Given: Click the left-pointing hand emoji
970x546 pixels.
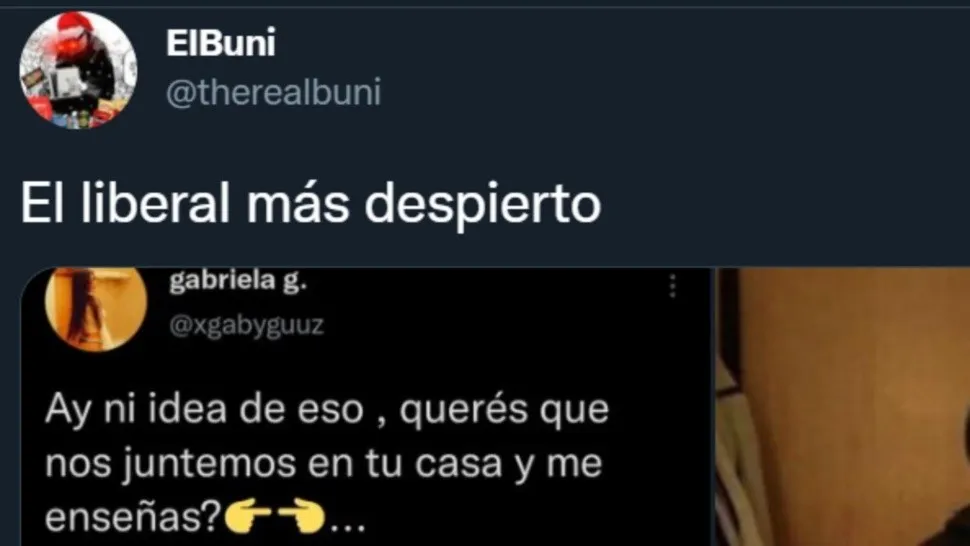Looking at the screenshot, I should pyautogui.click(x=301, y=518).
